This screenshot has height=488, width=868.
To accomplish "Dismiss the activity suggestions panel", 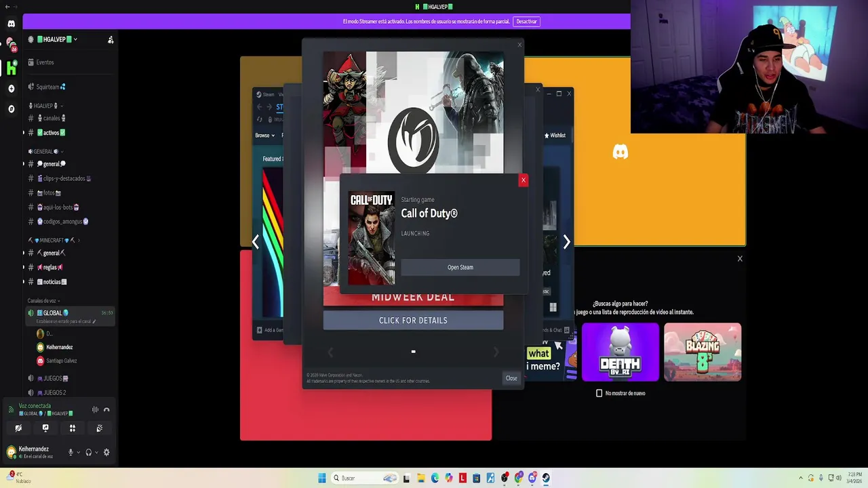I will pyautogui.click(x=740, y=259).
